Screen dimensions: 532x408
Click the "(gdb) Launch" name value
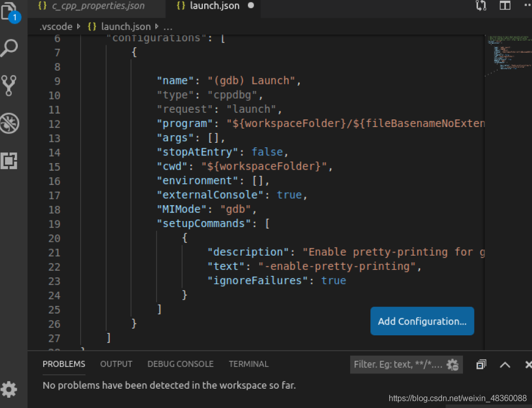[x=252, y=81]
